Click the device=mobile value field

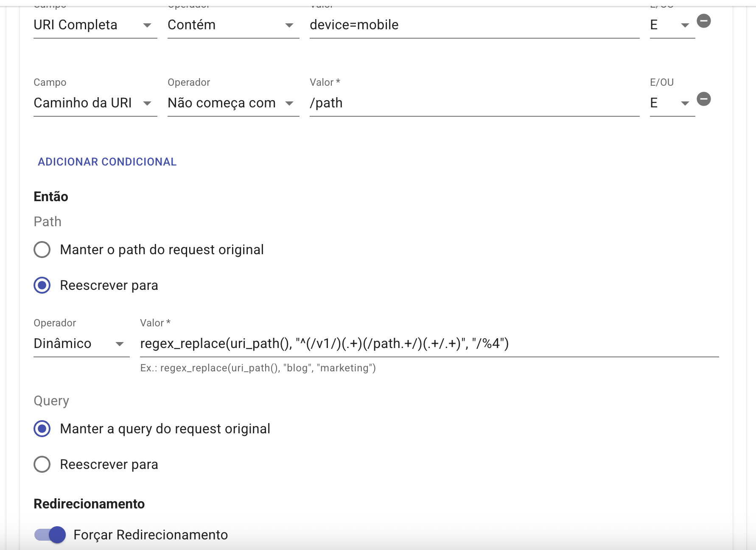click(474, 25)
